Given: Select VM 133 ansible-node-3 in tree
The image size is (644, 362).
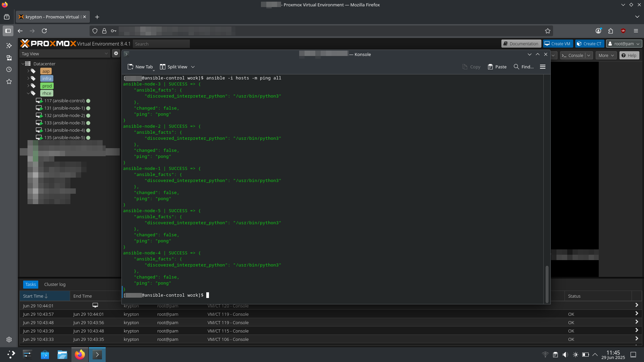Looking at the screenshot, I should point(64,123).
